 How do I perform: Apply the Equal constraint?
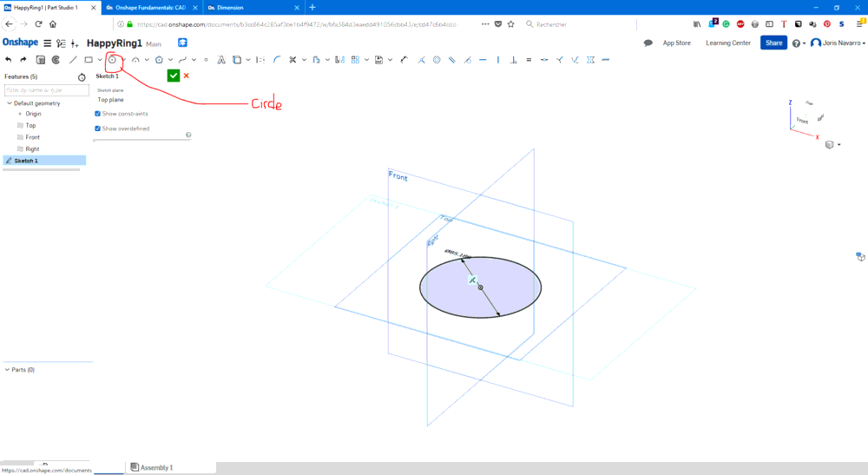pyautogui.click(x=529, y=60)
